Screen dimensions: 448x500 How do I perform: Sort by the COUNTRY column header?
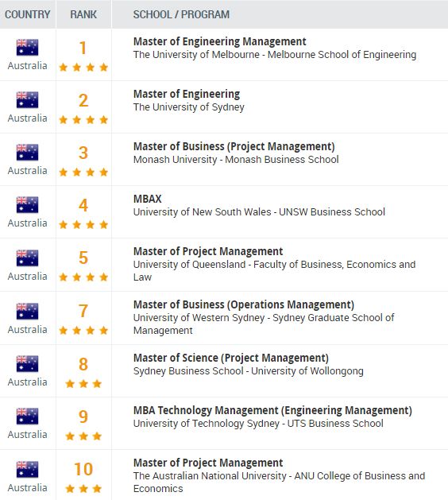28,14
